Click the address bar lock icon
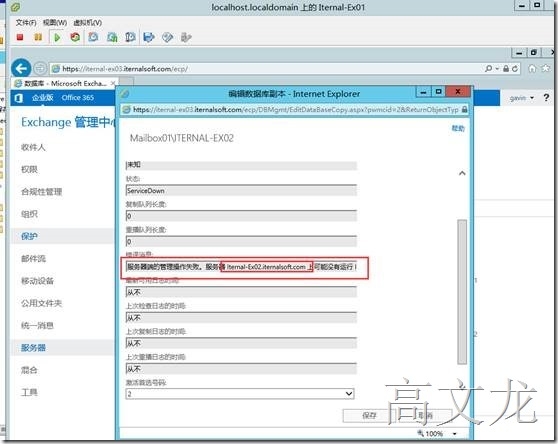Screen dimensions: 558x444 coord(506,69)
